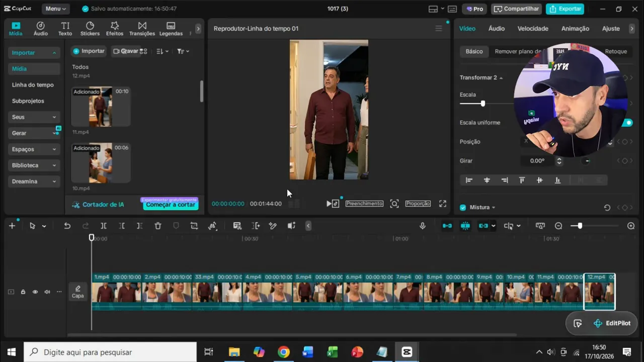Open the Ajuste tab
This screenshot has height=362, width=644.
[611, 29]
